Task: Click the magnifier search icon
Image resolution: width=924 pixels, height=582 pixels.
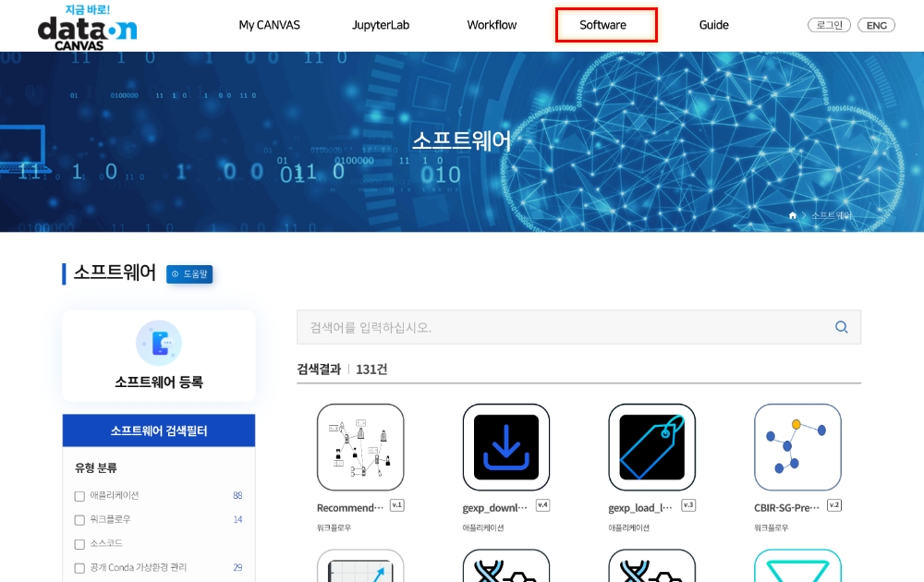Action: click(842, 327)
